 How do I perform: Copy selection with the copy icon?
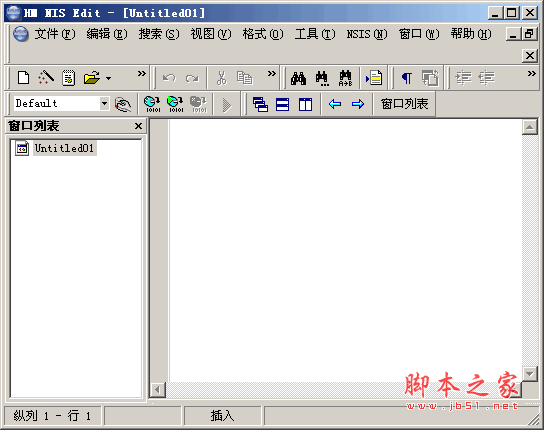pyautogui.click(x=244, y=78)
